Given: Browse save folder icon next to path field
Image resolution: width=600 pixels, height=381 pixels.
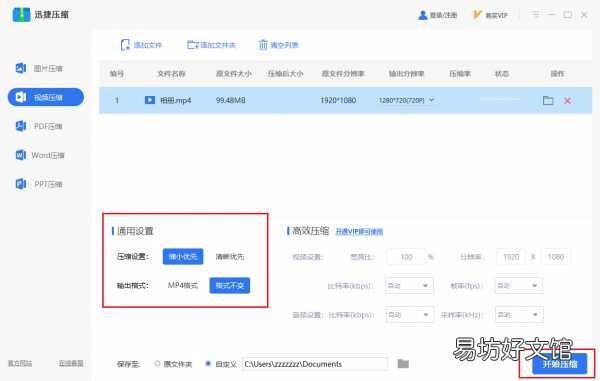Looking at the screenshot, I should click(403, 363).
